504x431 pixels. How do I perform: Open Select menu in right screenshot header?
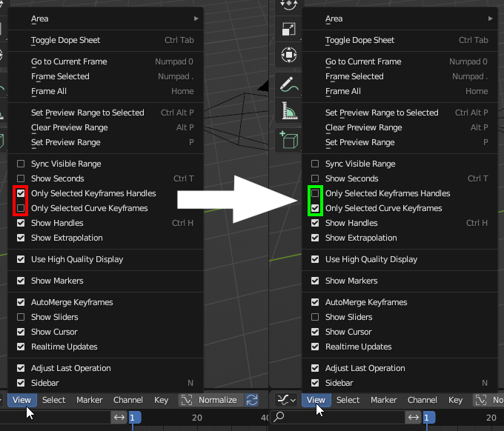pos(348,400)
